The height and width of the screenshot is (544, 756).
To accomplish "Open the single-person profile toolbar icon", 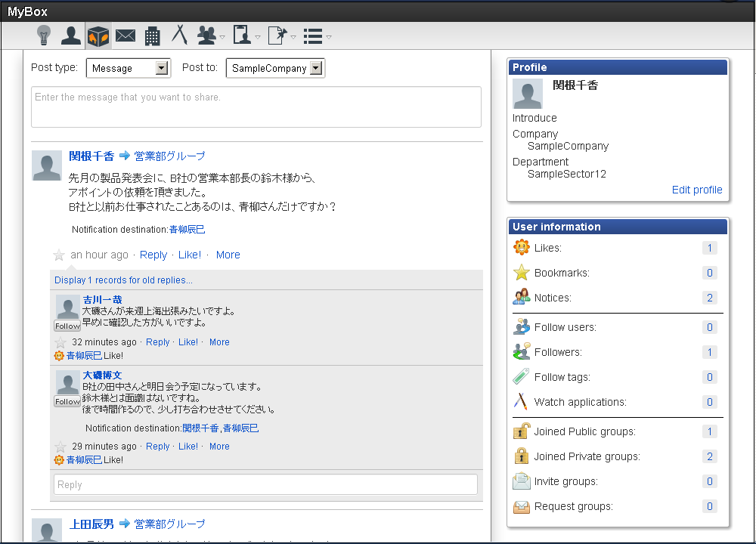I will pyautogui.click(x=70, y=36).
